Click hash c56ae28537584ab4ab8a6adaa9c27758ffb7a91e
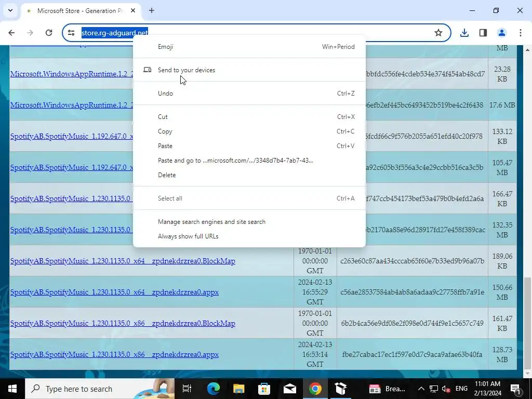 (x=412, y=292)
